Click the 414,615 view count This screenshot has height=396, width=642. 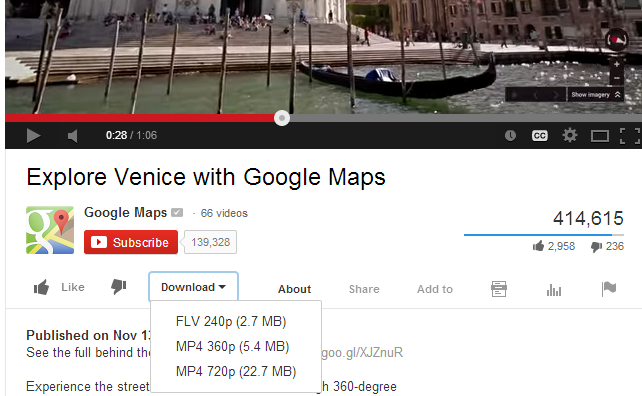[588, 219]
